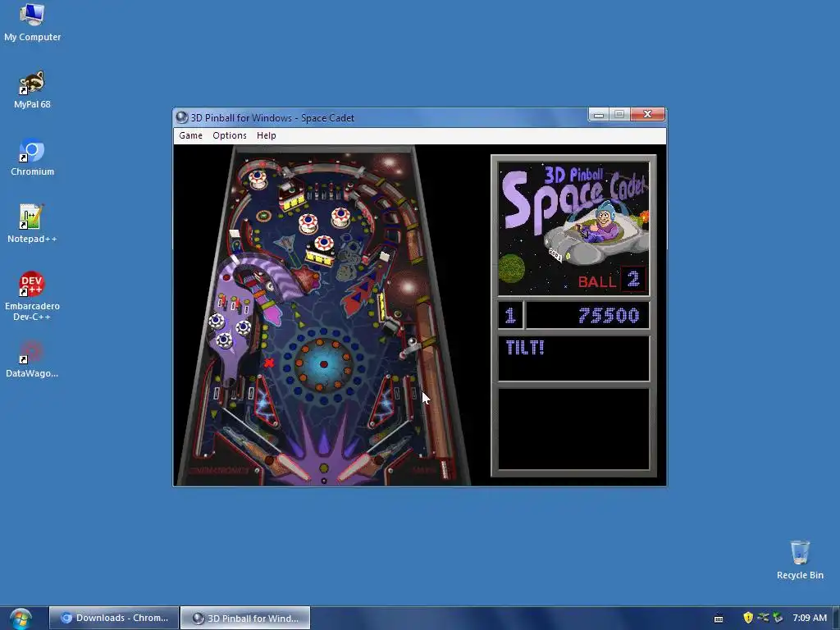Switch to Downloads - Chrom... taskbar button
Screen dimensions: 840x630
pos(113,618)
